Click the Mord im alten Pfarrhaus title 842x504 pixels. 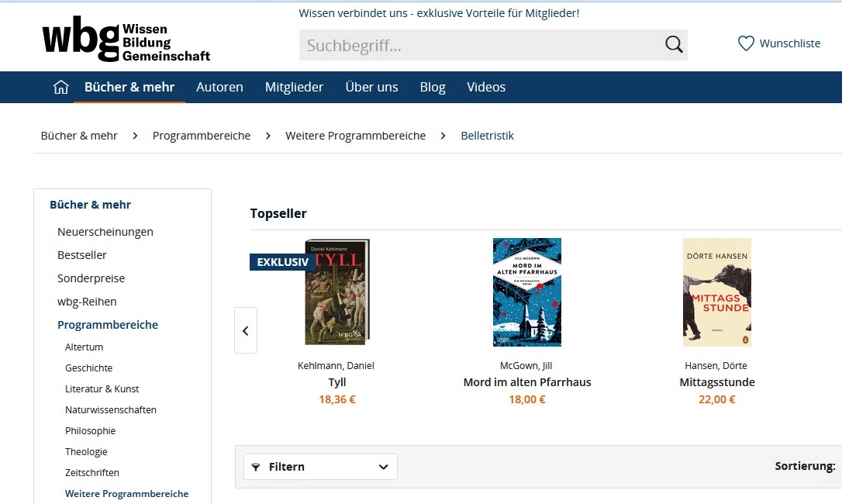527,382
